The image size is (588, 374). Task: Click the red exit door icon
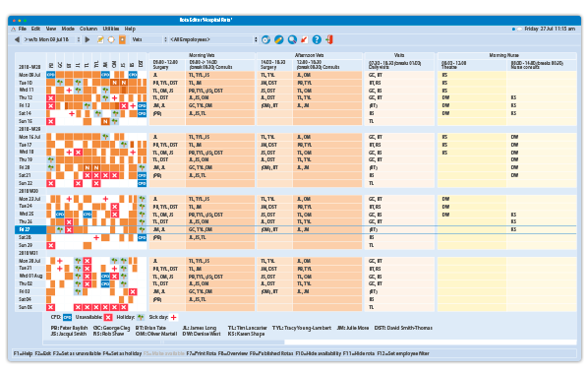pos(329,39)
